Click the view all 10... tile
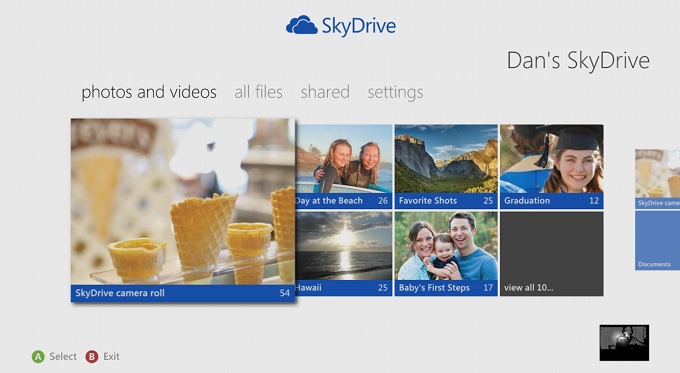This screenshot has height=373, width=680. click(552, 254)
